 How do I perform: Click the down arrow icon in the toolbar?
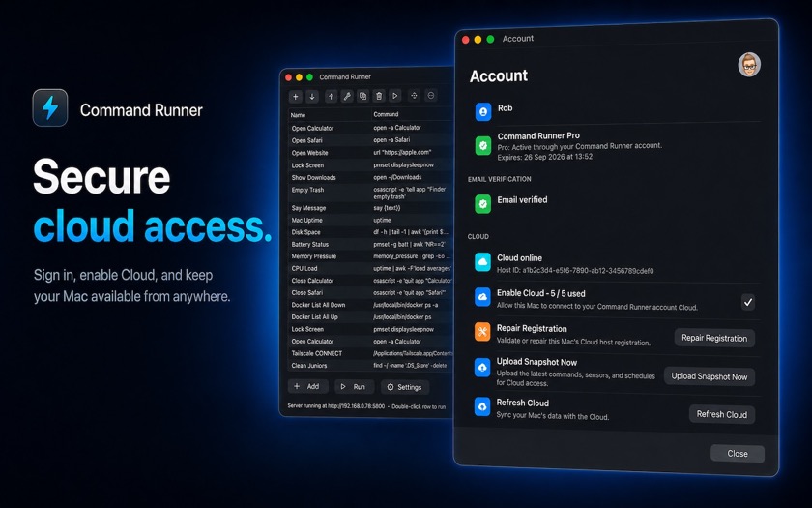312,97
